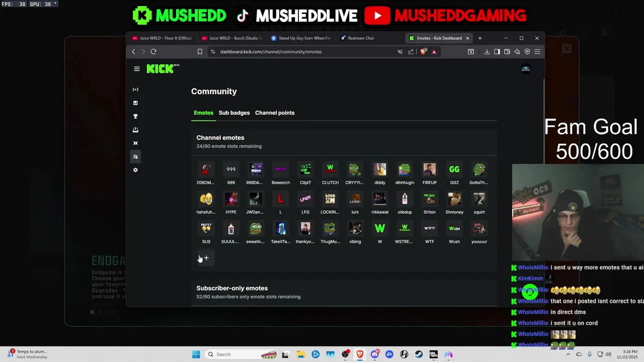Go back in the browser
The width and height of the screenshot is (644, 362).
[x=133, y=51]
